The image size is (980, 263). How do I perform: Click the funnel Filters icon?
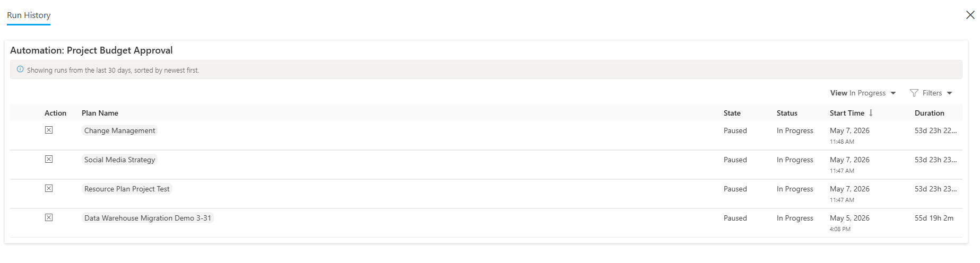[914, 93]
